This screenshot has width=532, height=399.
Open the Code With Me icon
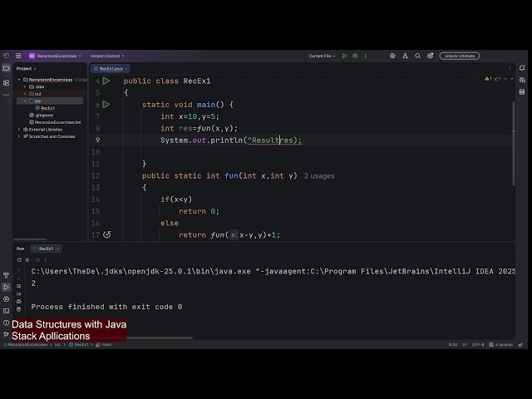tap(405, 56)
